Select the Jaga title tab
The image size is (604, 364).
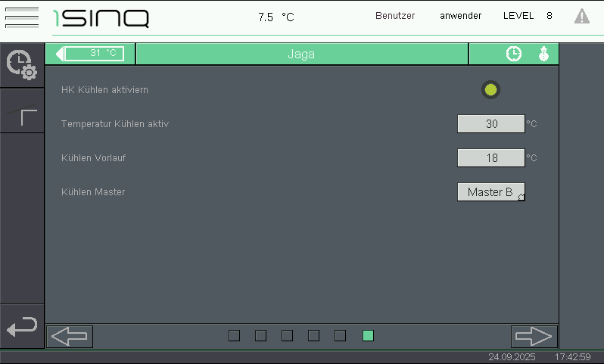point(301,54)
